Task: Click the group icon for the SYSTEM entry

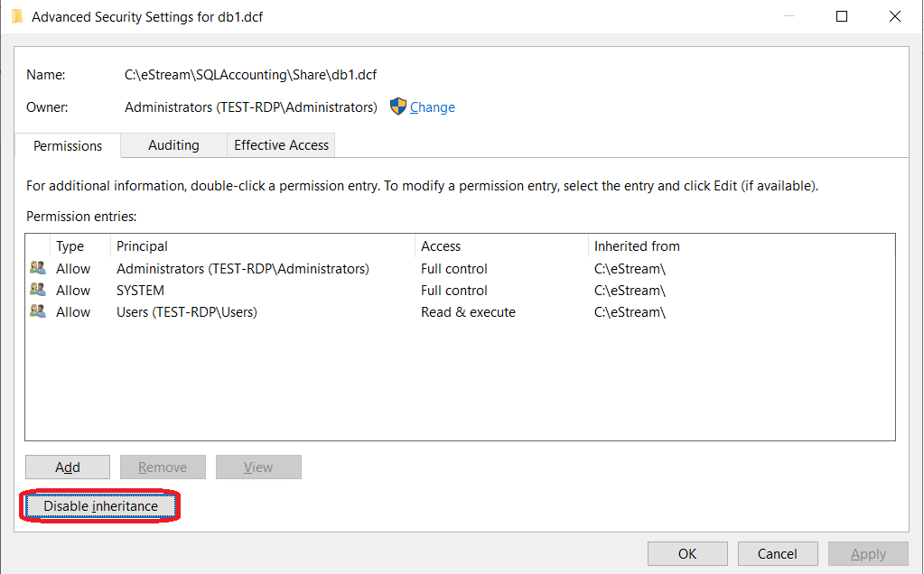Action: pos(38,290)
